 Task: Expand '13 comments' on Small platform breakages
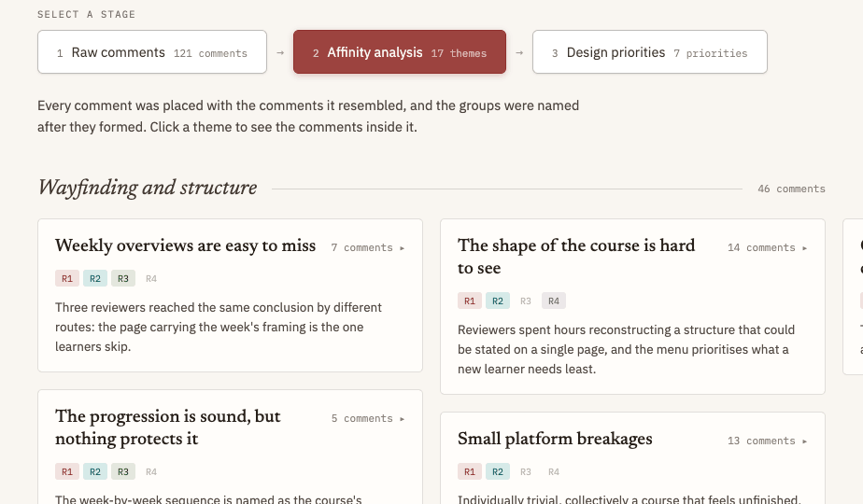pyautogui.click(x=768, y=441)
